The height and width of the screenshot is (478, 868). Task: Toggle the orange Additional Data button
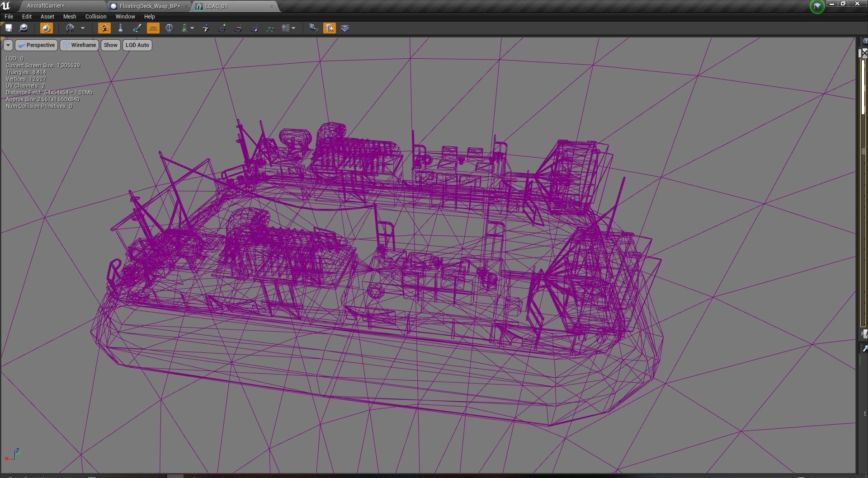pyautogui.click(x=330, y=28)
